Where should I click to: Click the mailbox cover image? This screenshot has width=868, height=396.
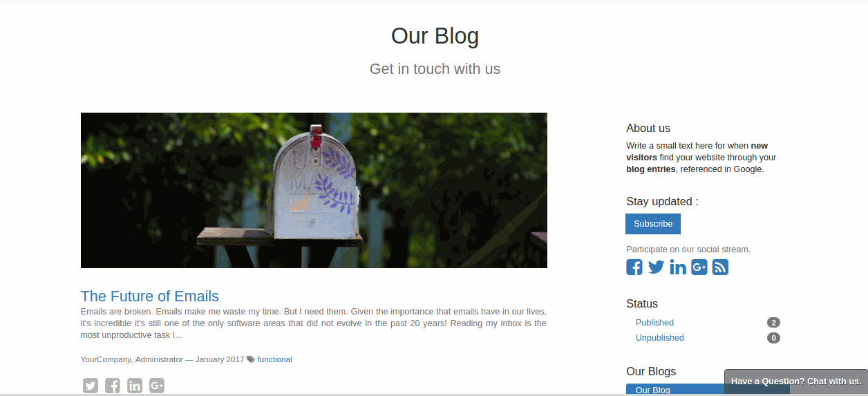[x=314, y=190]
